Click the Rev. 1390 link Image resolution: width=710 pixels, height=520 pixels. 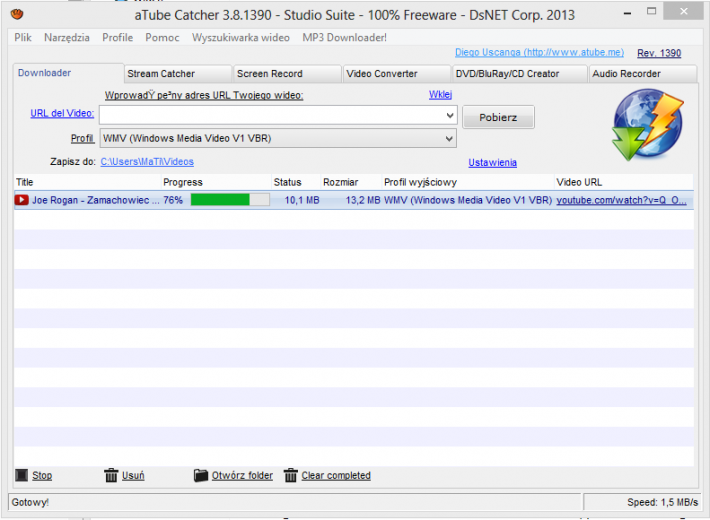(x=659, y=53)
